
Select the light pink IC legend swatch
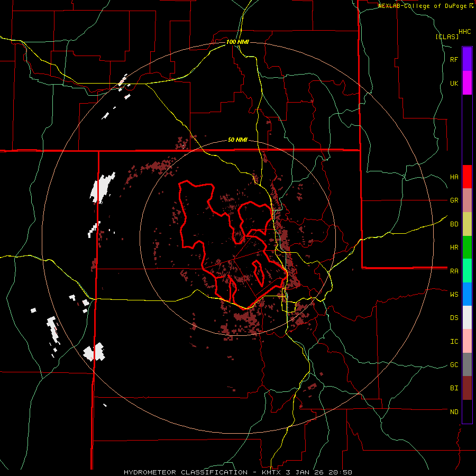[x=467, y=341]
